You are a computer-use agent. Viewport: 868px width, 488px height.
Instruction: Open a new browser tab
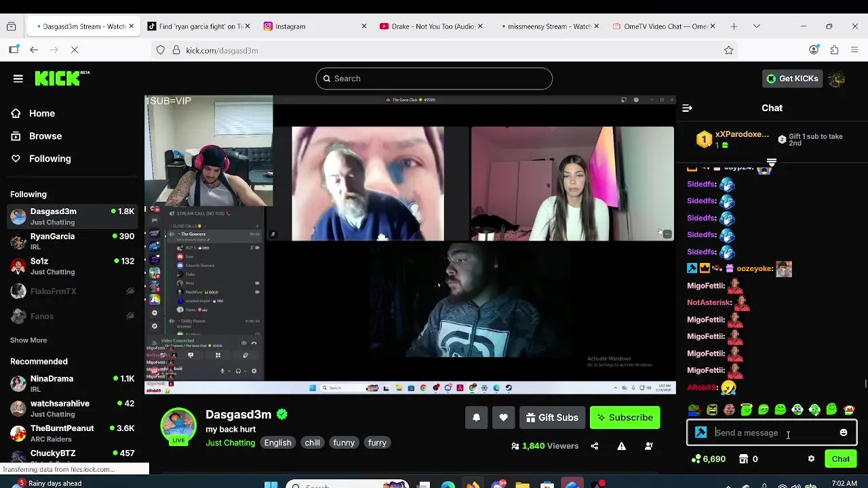pyautogui.click(x=734, y=26)
